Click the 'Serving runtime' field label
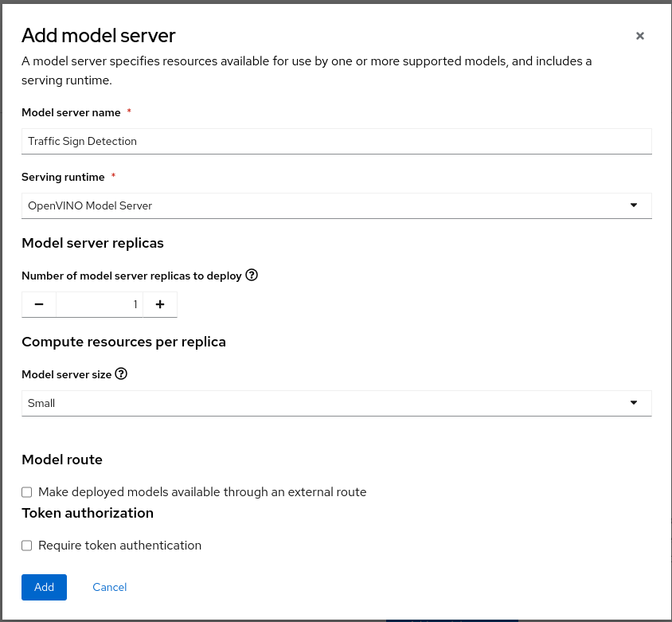 tap(63, 177)
